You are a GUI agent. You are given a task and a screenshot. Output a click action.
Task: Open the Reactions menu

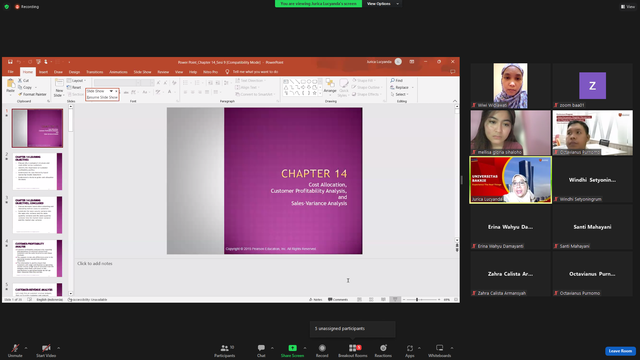pyautogui.click(x=383, y=350)
